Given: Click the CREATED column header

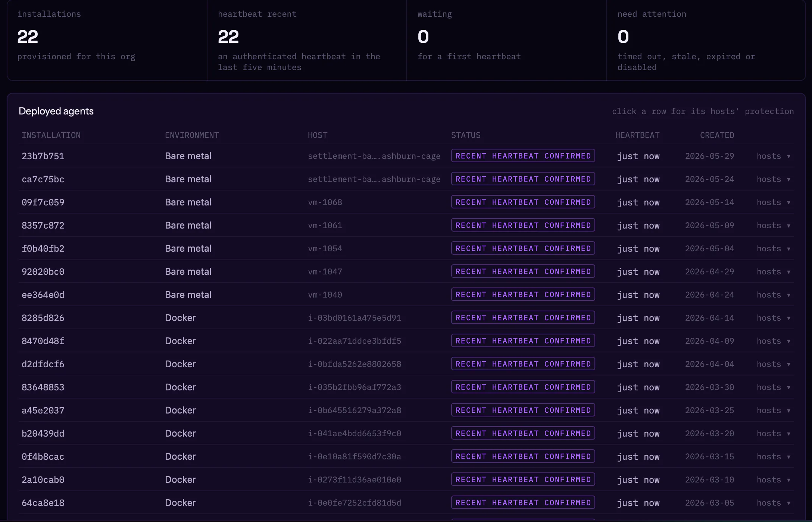Looking at the screenshot, I should click(x=717, y=135).
